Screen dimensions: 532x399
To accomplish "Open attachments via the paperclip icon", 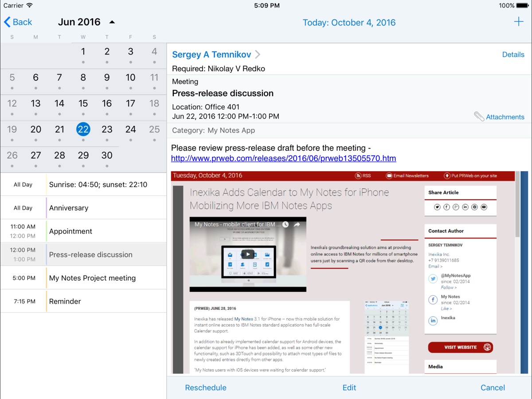I will tap(479, 117).
